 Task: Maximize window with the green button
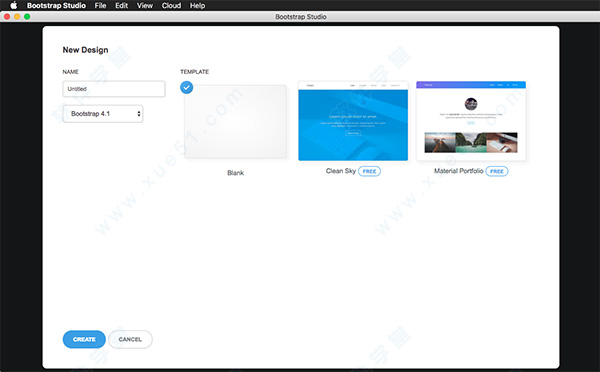click(27, 16)
